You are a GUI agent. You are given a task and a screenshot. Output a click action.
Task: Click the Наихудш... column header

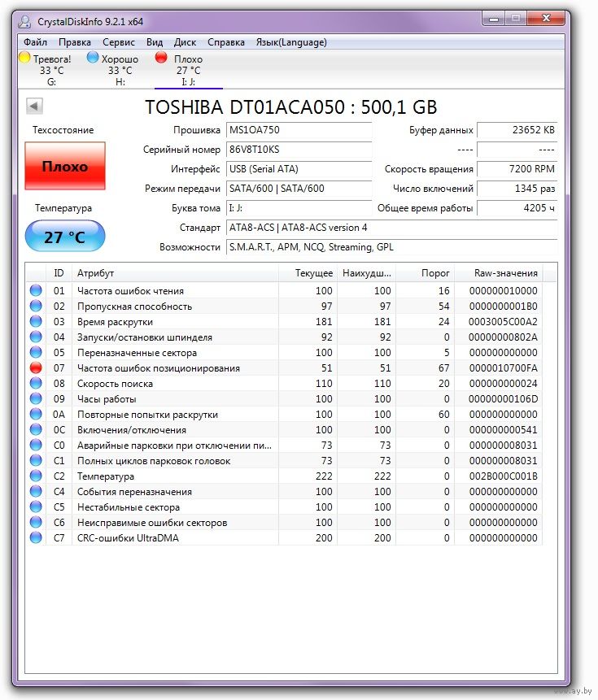click(367, 273)
